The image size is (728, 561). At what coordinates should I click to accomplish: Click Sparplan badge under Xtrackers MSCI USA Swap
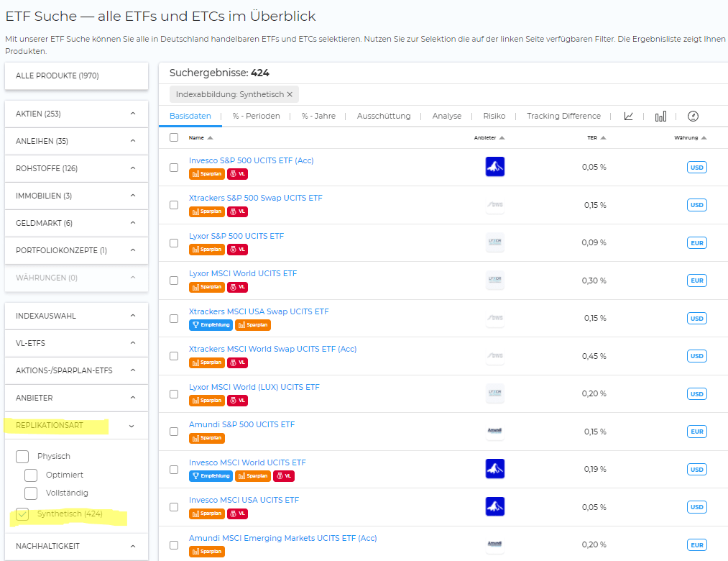pos(253,325)
